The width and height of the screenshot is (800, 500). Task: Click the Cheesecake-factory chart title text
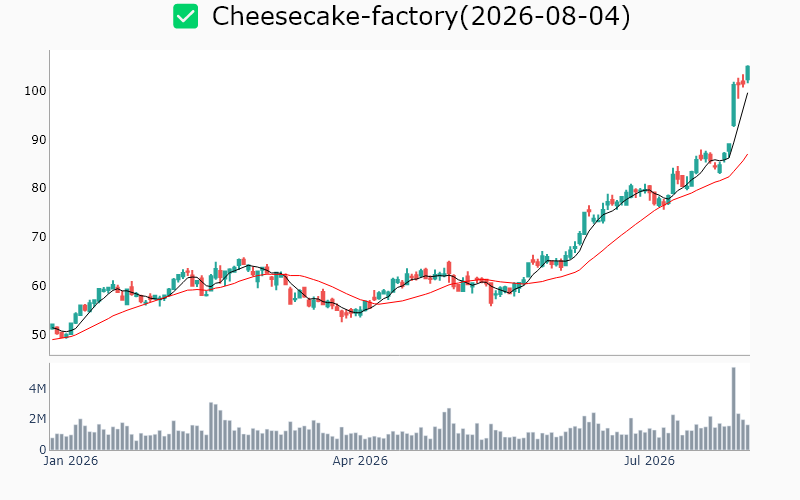pyautogui.click(x=421, y=16)
